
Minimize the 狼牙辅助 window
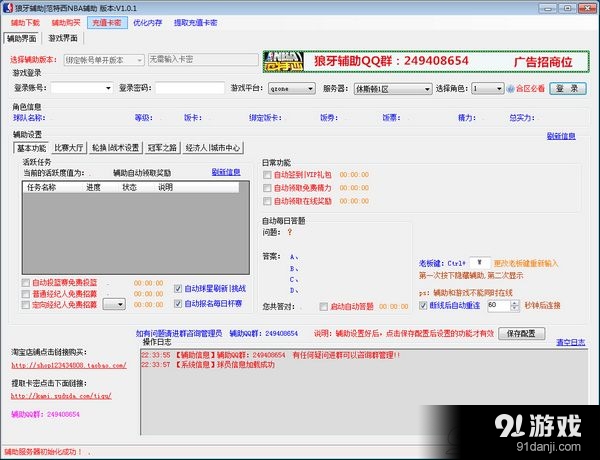pos(548,8)
